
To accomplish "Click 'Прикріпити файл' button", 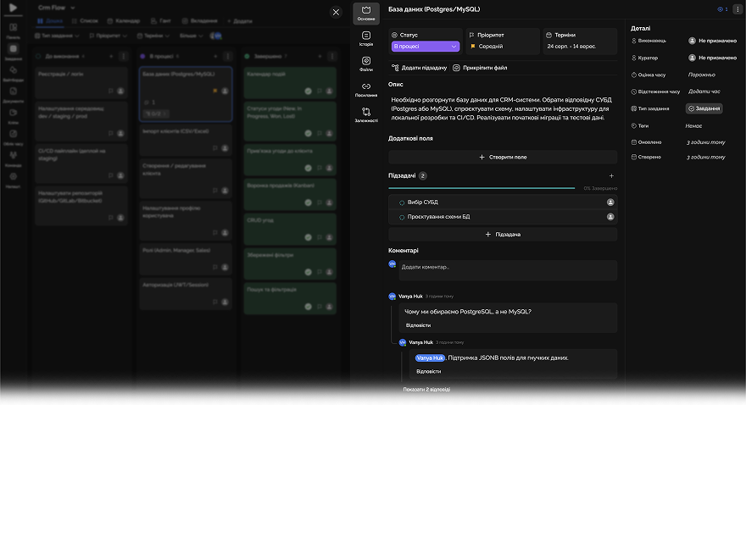I will (x=480, y=67).
